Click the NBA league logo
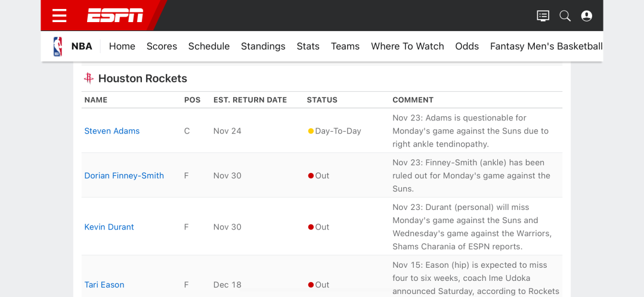The width and height of the screenshot is (644, 297). (x=58, y=47)
